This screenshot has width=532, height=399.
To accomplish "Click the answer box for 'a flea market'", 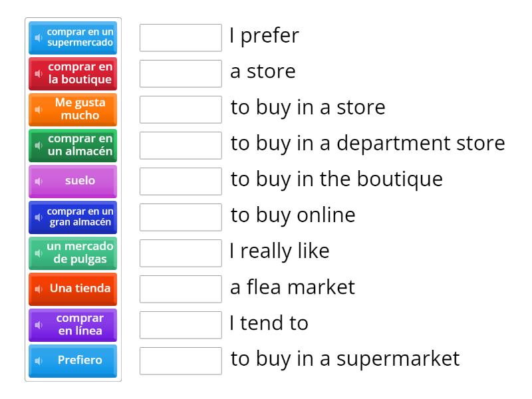I will [181, 289].
